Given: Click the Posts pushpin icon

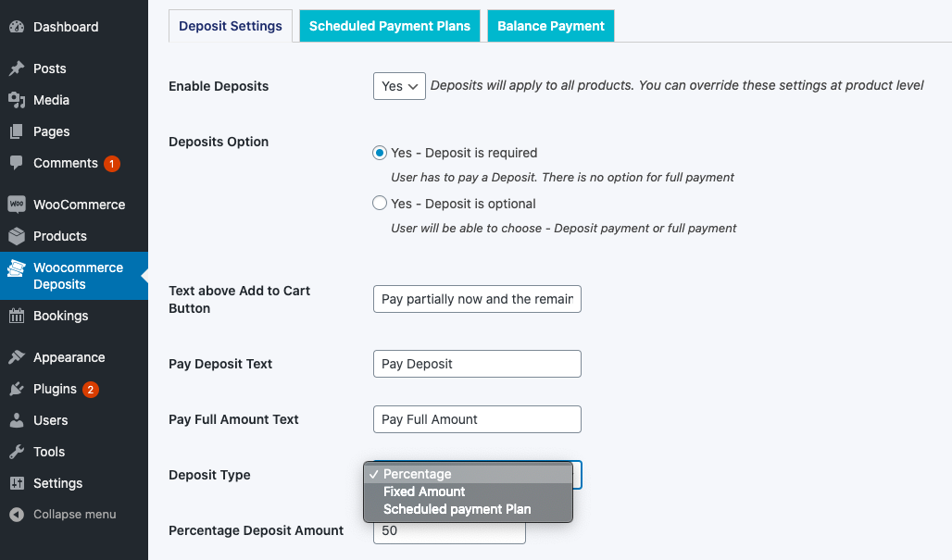Looking at the screenshot, I should (17, 68).
